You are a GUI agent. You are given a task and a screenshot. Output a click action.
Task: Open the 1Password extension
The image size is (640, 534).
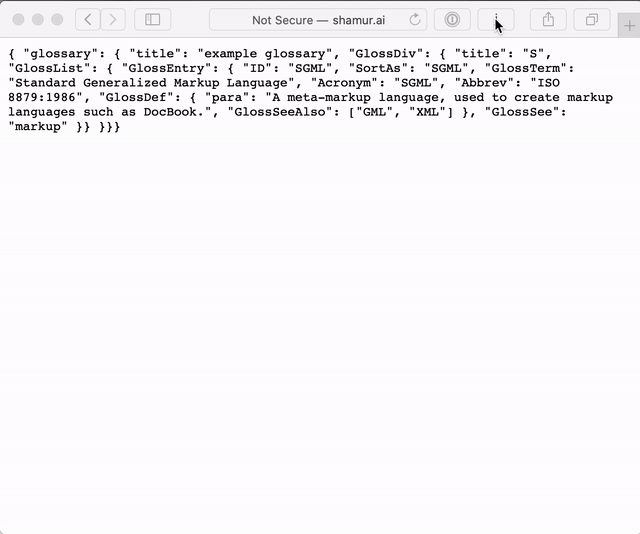tap(452, 20)
